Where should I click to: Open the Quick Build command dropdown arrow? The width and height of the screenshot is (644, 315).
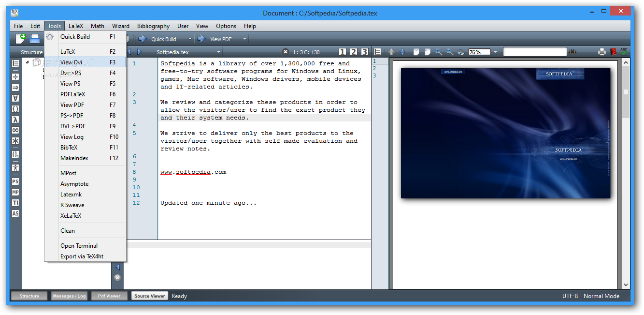(190, 39)
